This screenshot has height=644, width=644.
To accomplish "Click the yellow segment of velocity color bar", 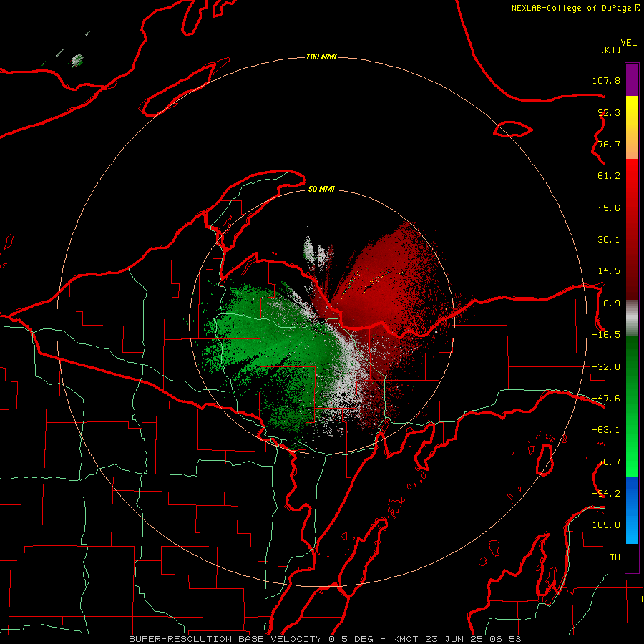I will pos(632,127).
